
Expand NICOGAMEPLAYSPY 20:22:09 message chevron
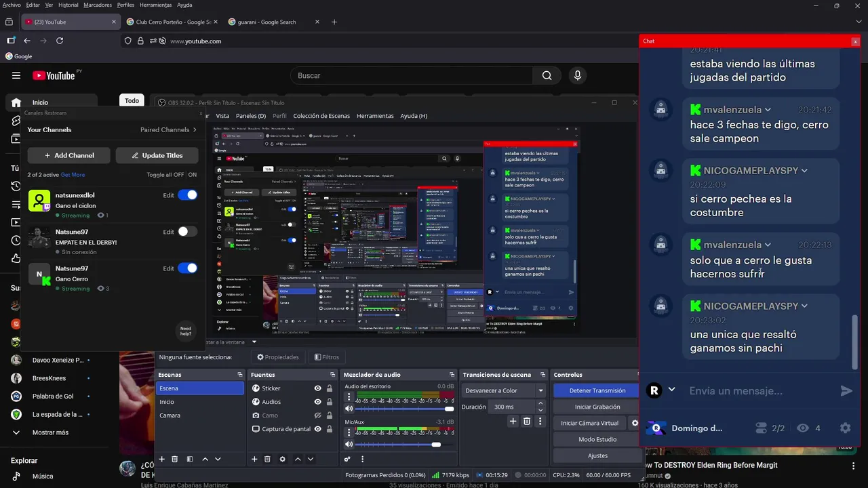tap(804, 171)
